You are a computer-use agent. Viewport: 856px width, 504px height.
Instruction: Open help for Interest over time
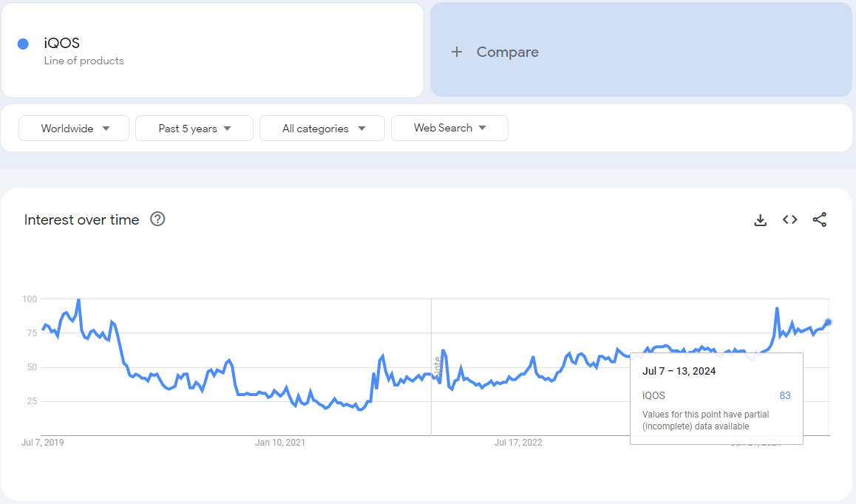click(x=157, y=219)
